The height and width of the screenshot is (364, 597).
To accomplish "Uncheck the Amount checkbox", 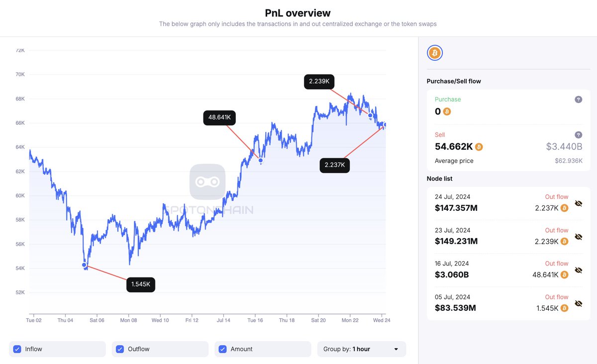I will (x=223, y=349).
